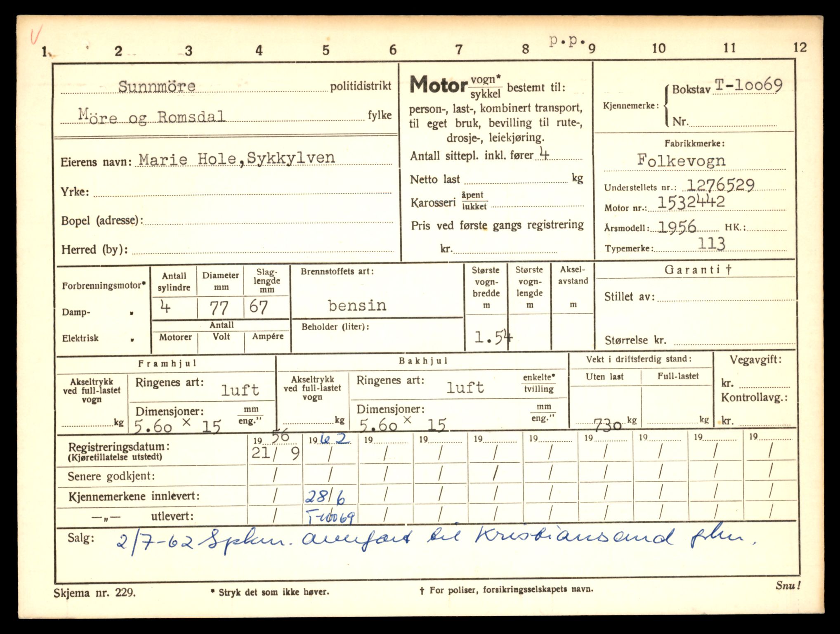This screenshot has width=840, height=634.
Task: Click the 'Bakhjul' heading
Action: (423, 361)
